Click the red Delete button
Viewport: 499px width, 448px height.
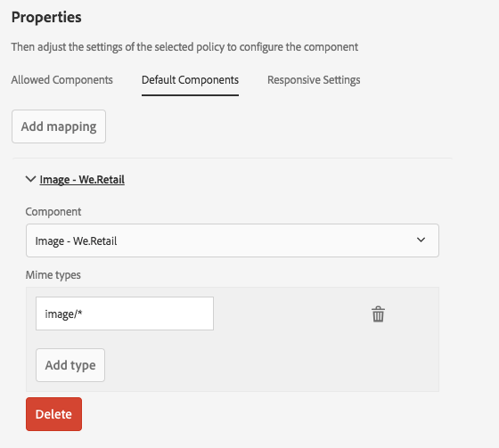point(53,414)
